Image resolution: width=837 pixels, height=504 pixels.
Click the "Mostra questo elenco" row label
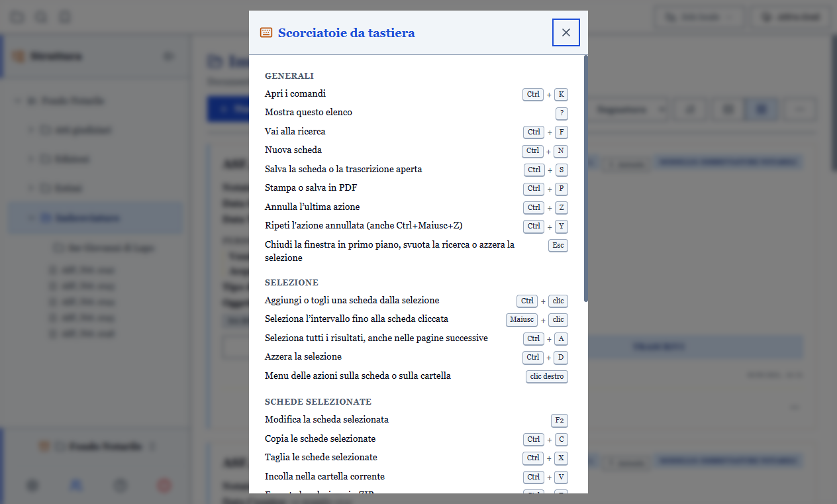pos(309,113)
